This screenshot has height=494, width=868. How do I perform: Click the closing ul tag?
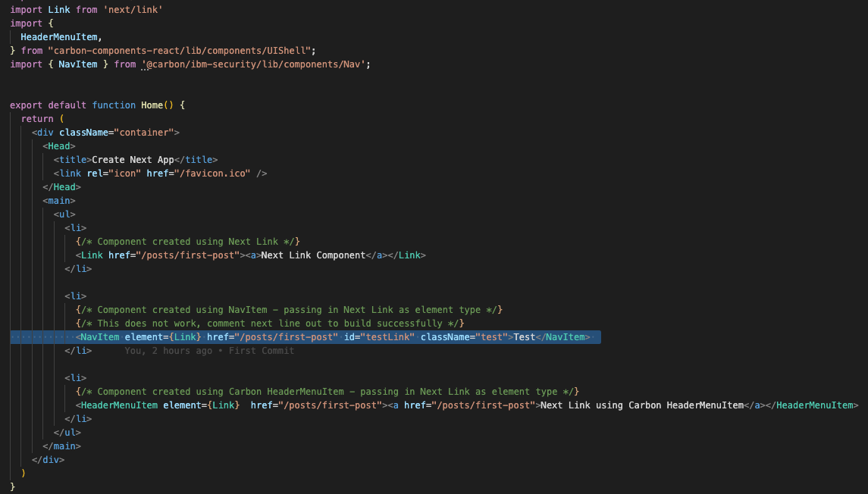(67, 433)
